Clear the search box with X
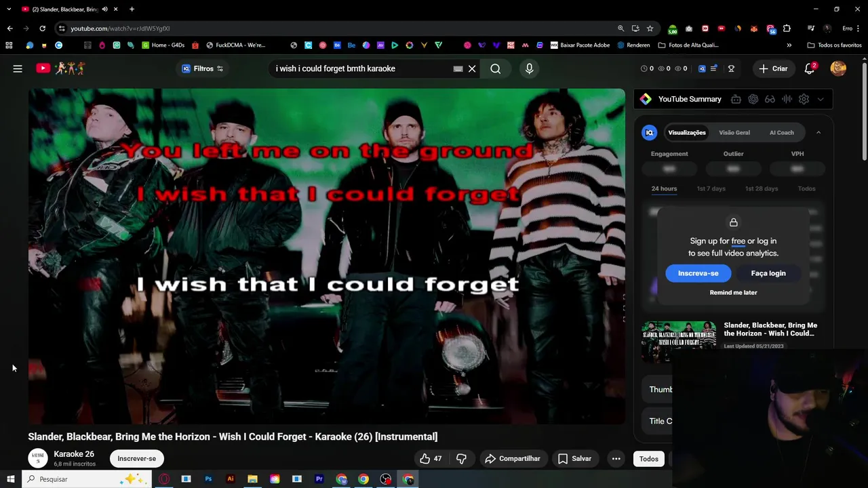This screenshot has width=868, height=488. 472,68
